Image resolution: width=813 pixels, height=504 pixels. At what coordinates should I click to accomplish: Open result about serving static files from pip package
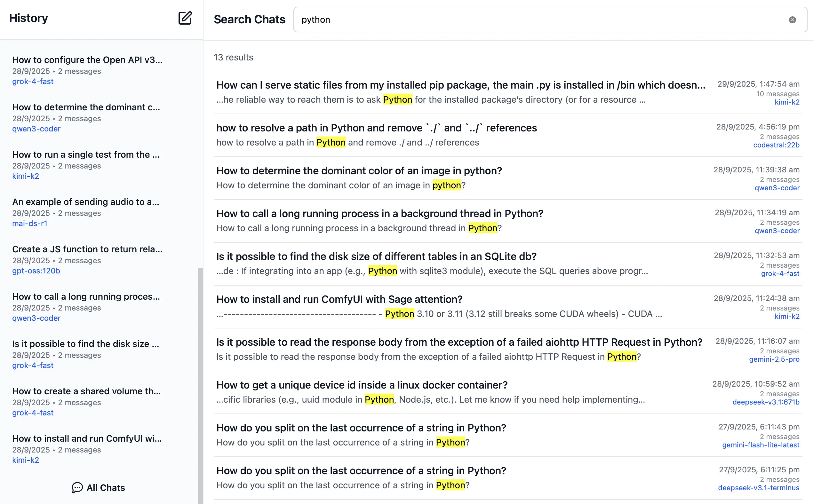[x=460, y=85]
